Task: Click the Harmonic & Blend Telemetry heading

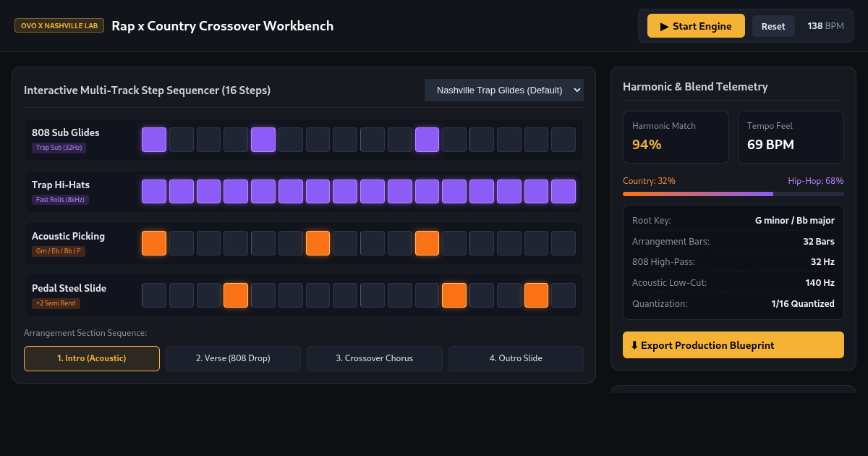Action: [x=695, y=86]
